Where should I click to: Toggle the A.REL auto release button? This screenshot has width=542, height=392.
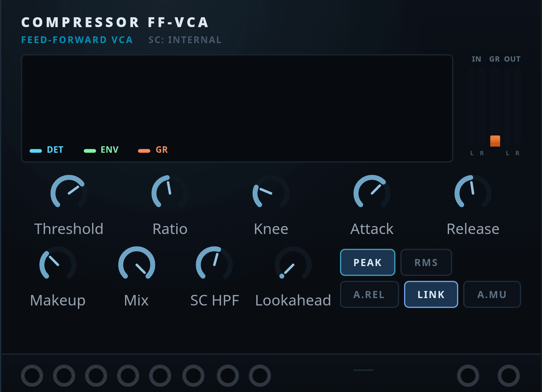point(369,294)
